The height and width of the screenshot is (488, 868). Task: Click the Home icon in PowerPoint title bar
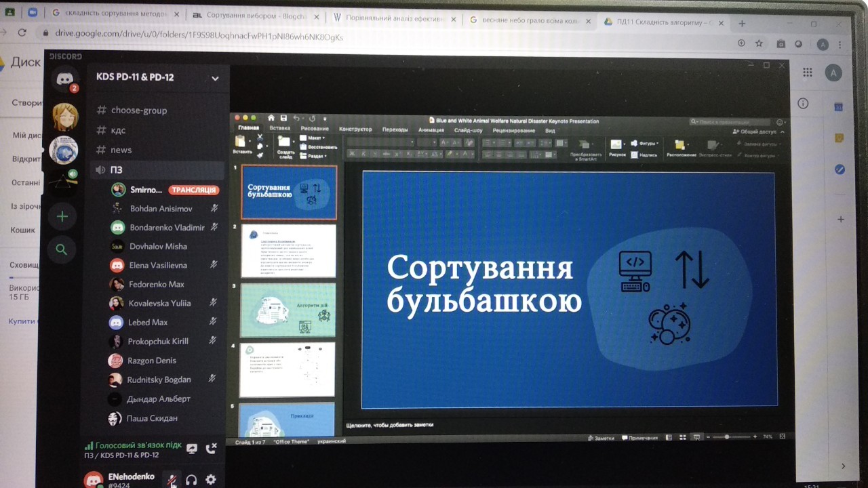click(x=271, y=118)
